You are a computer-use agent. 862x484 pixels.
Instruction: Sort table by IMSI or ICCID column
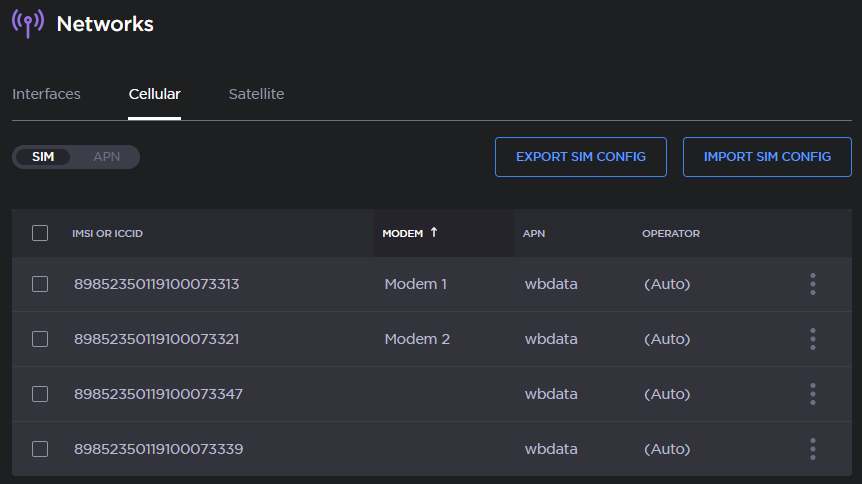107,233
